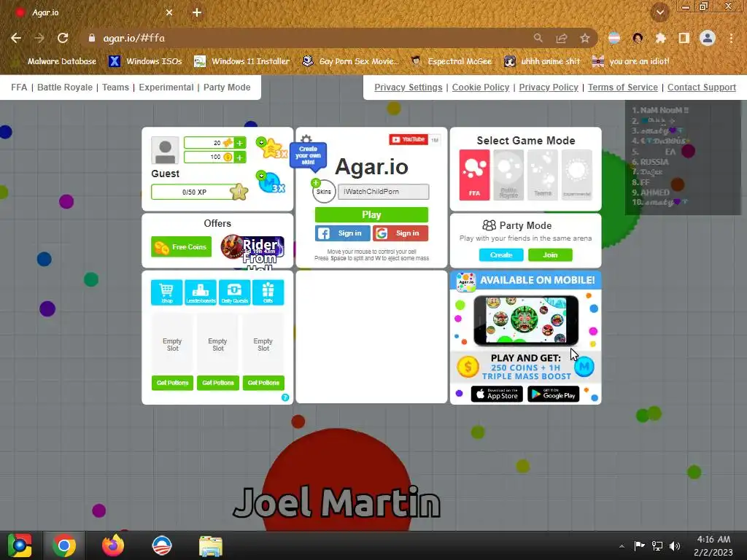747x560 pixels.
Task: Add coins with the plus next to 100
Action: (239, 157)
